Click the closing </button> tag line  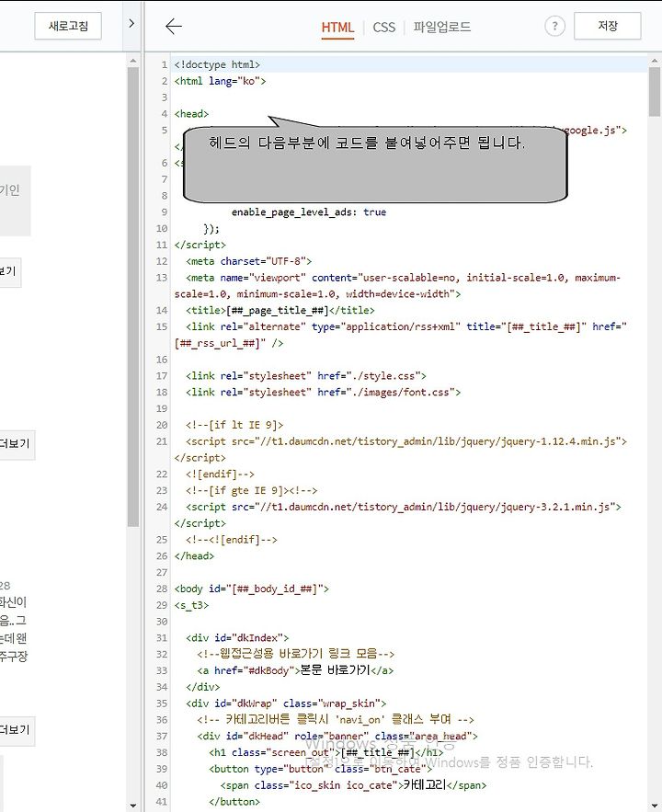[x=234, y=803]
